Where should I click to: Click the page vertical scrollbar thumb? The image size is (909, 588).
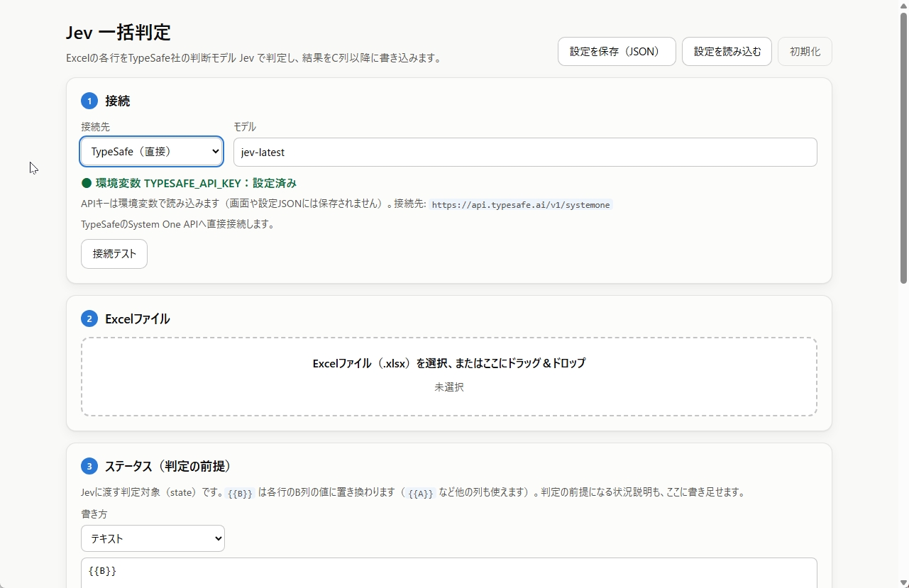click(x=904, y=148)
